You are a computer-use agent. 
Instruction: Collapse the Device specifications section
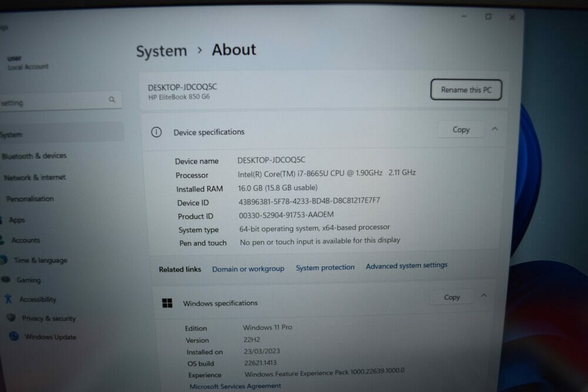pos(495,129)
